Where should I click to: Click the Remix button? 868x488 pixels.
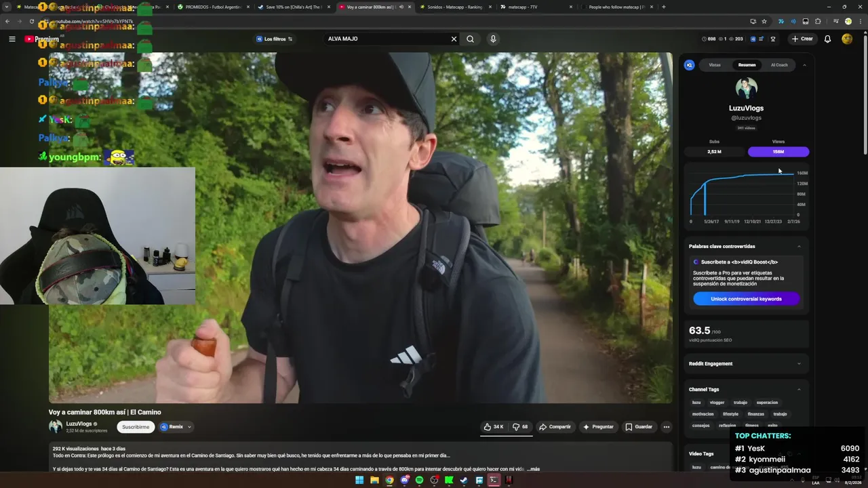172,427
